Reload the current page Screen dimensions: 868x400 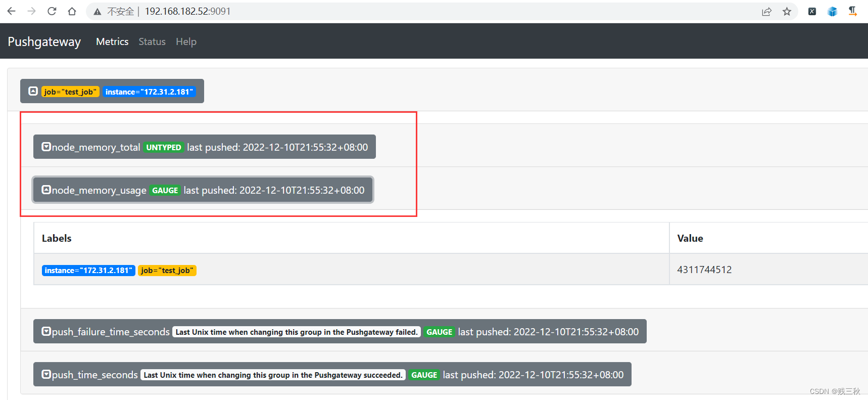(x=52, y=11)
